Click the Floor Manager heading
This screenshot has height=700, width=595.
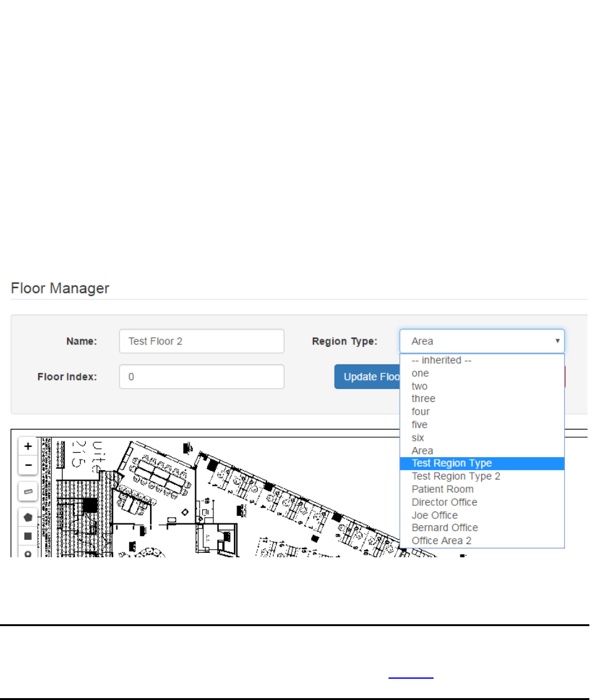point(60,289)
